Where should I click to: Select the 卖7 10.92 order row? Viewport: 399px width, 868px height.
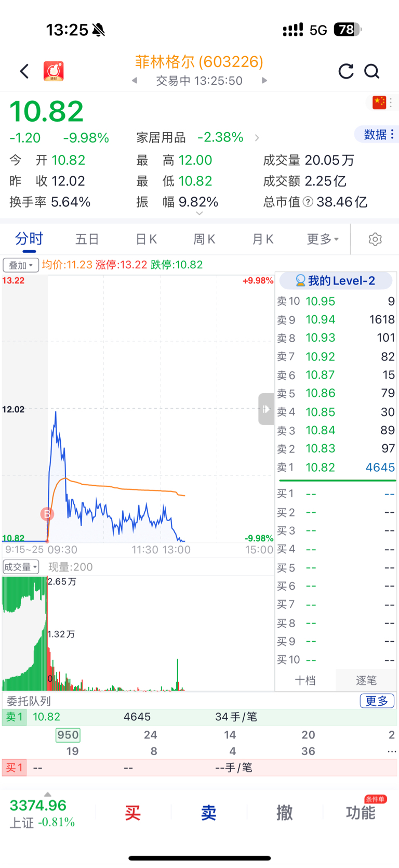(336, 357)
